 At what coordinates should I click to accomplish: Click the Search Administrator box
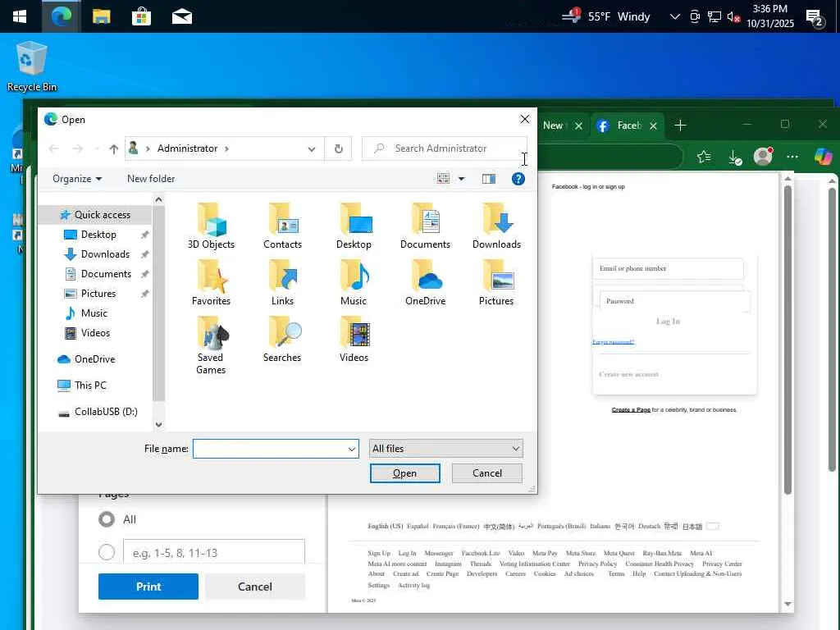(x=444, y=148)
